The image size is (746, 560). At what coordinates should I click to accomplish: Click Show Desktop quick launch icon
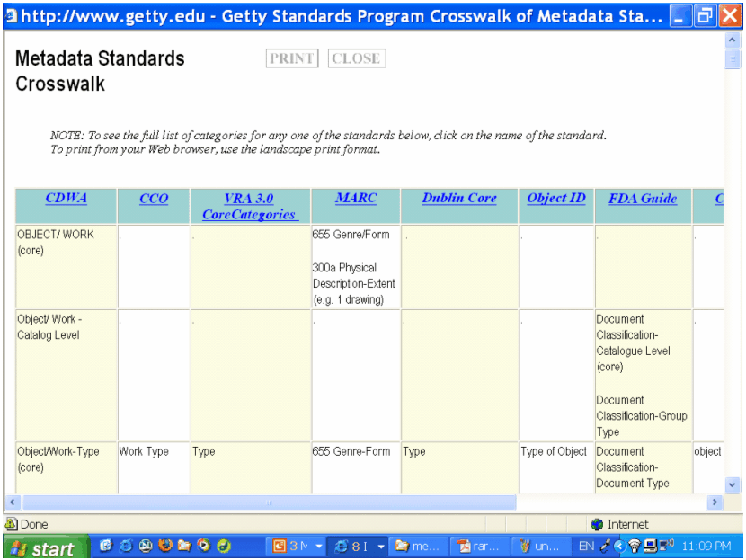106,546
